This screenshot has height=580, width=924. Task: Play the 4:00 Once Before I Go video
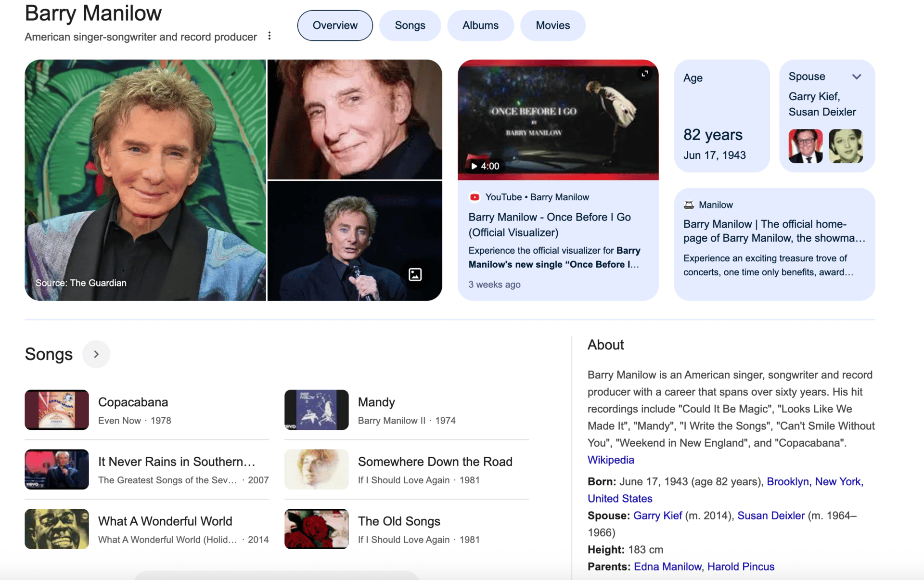485,166
